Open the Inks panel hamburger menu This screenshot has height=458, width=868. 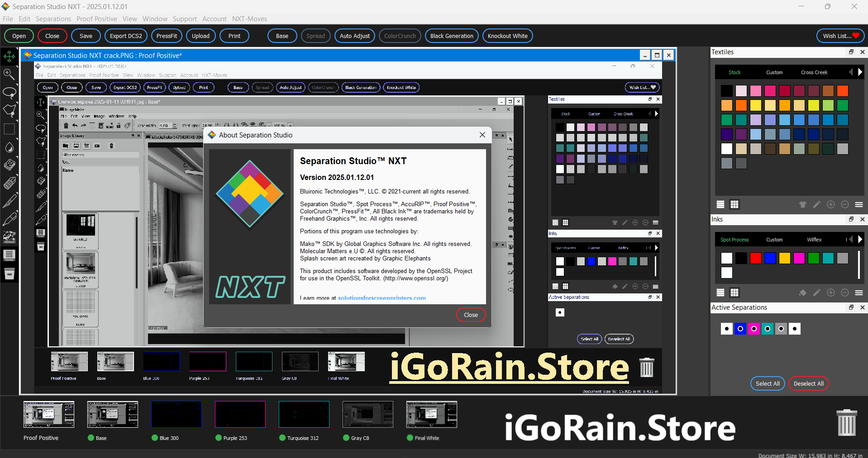pos(859,293)
